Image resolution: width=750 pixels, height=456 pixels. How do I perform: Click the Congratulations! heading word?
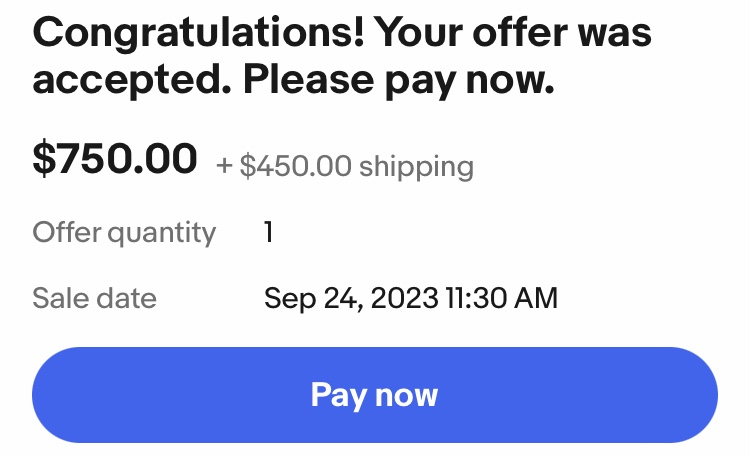(x=197, y=35)
